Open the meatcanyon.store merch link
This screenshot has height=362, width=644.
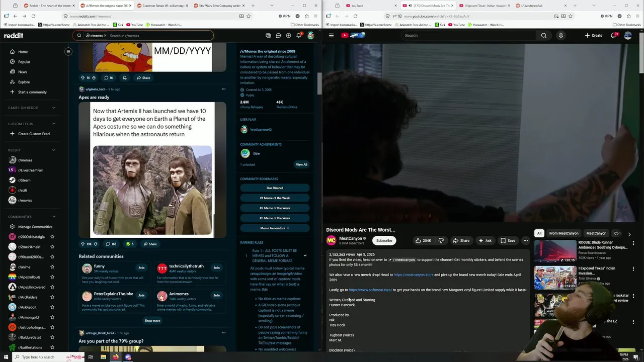pyautogui.click(x=414, y=275)
